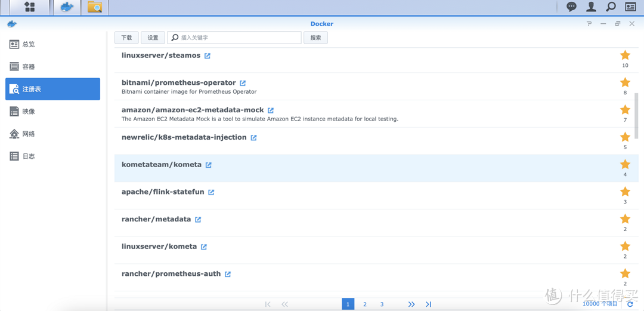
Task: Open external link for linuxserver/steamos
Action: pyautogui.click(x=208, y=56)
